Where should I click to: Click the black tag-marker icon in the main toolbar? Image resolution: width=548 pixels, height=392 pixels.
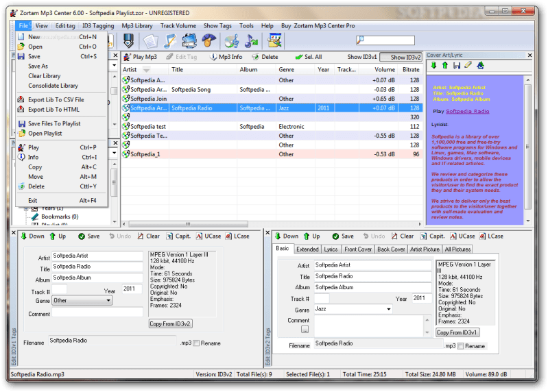(x=128, y=41)
